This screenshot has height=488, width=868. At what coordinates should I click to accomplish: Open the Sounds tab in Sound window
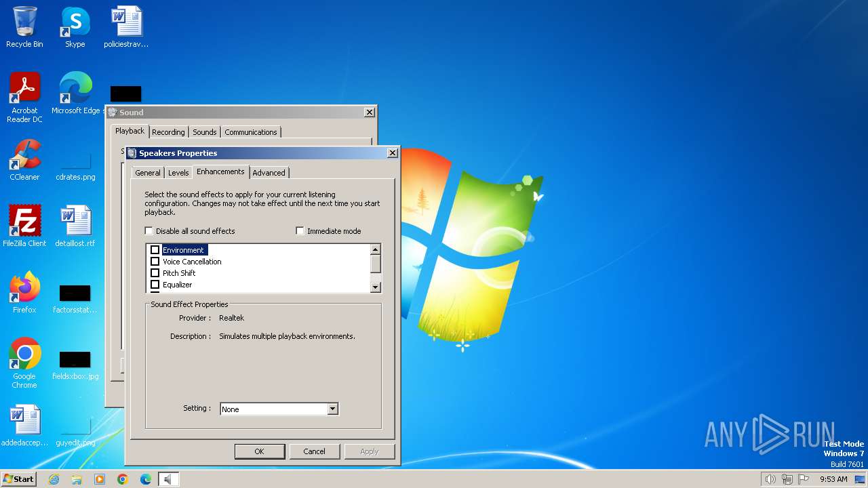pos(204,132)
